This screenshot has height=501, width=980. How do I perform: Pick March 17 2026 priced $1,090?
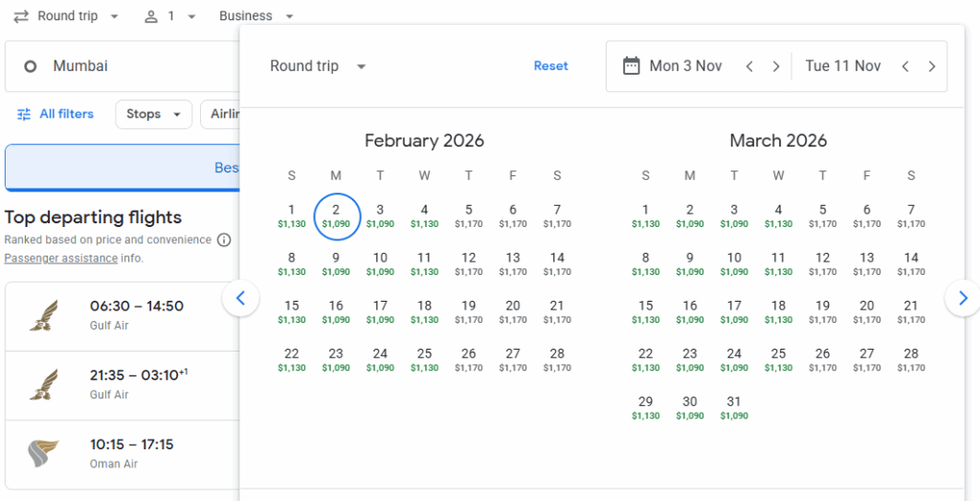pyautogui.click(x=734, y=311)
